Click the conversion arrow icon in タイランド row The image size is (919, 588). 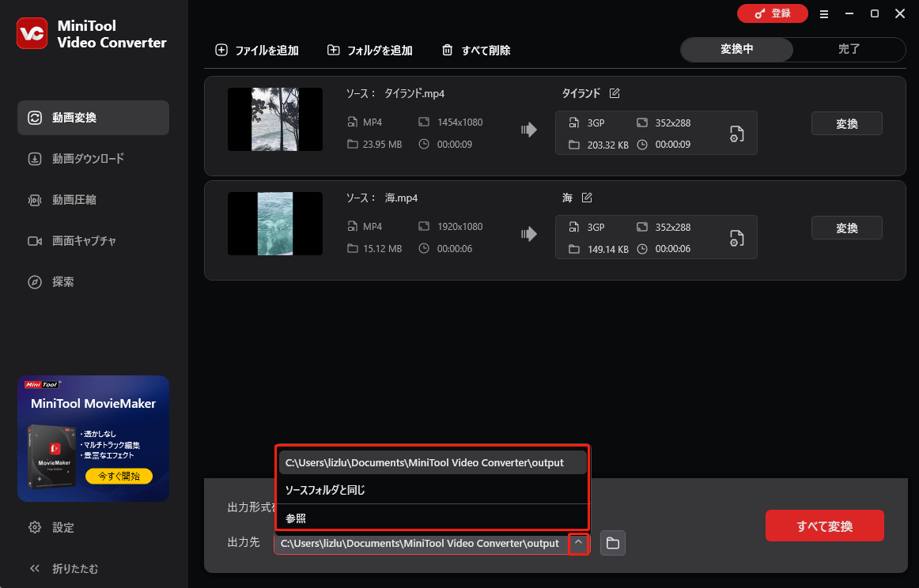click(529, 130)
